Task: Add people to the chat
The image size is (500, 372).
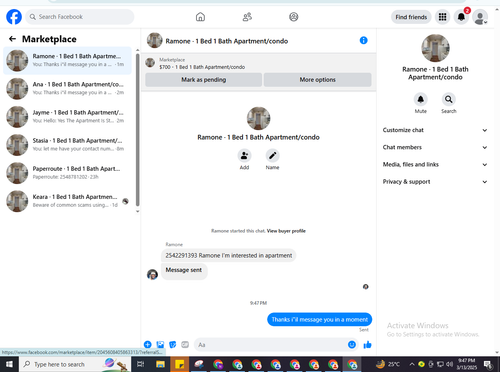Action: pyautogui.click(x=244, y=156)
